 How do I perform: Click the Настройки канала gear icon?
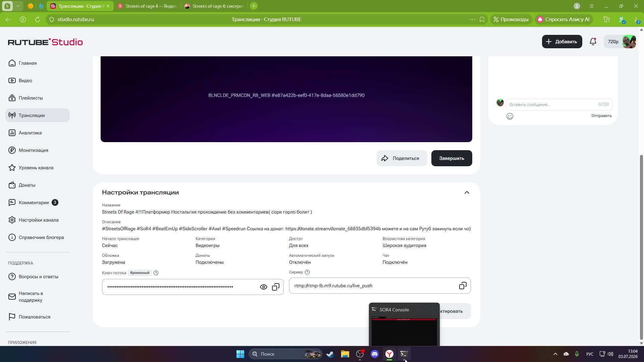12,220
